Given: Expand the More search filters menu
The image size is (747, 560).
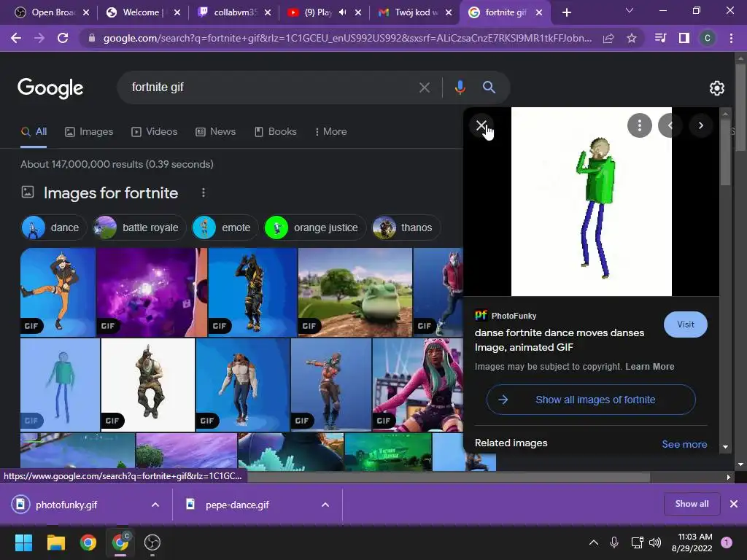Looking at the screenshot, I should click(x=331, y=132).
